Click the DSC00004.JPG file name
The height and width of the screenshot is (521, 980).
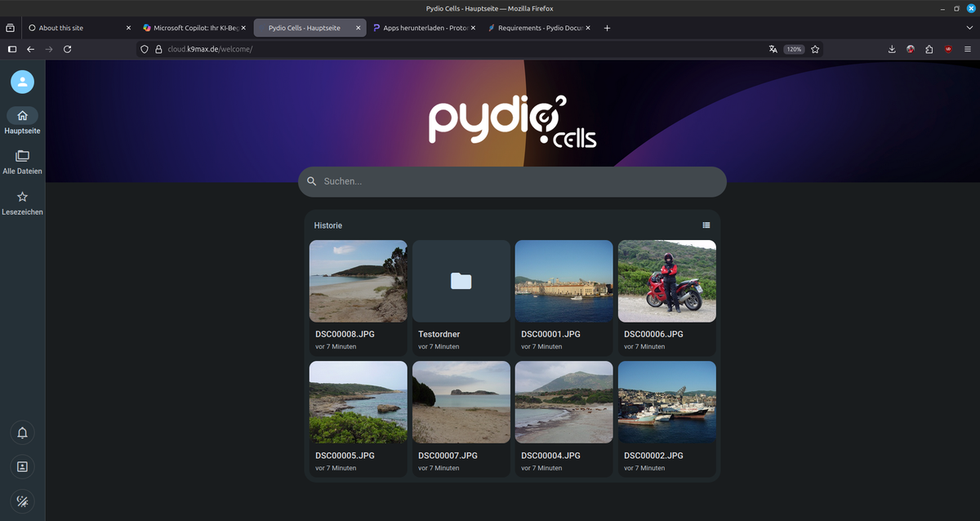click(550, 456)
